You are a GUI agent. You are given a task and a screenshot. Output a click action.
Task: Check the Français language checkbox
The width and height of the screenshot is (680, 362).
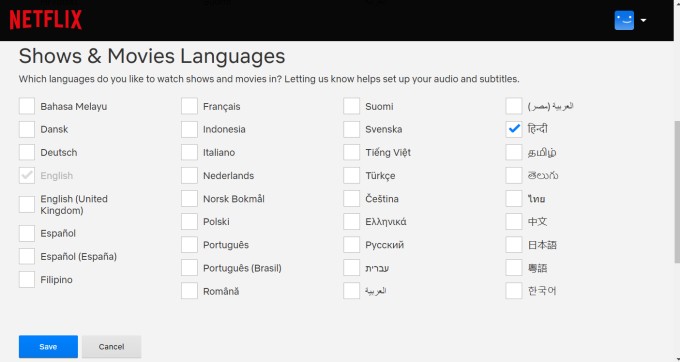190,106
